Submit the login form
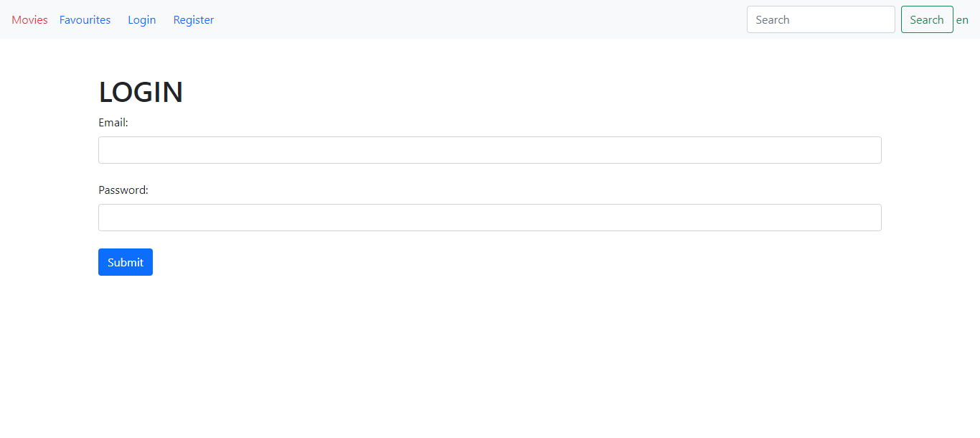 click(x=125, y=261)
